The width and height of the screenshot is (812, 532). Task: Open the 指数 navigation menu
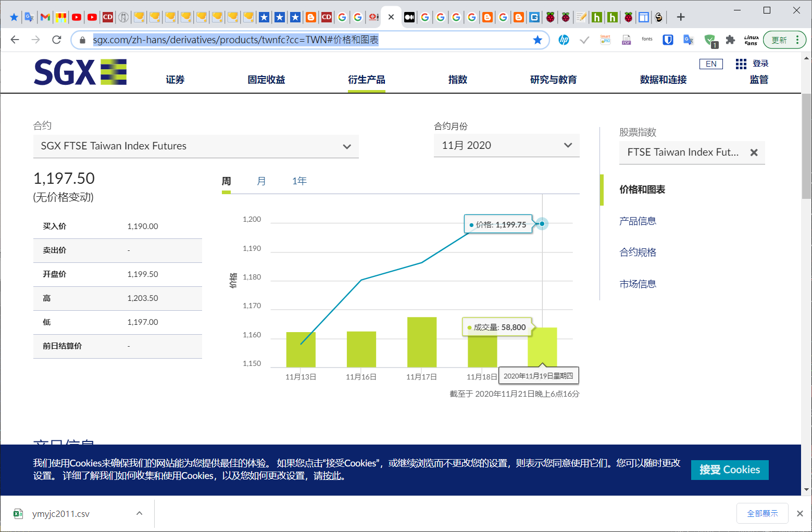pos(458,80)
